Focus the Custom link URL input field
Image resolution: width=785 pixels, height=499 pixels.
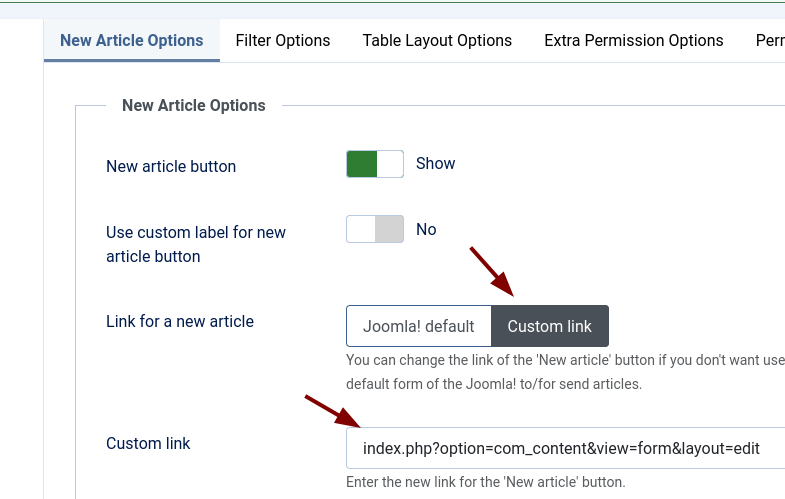(566, 448)
